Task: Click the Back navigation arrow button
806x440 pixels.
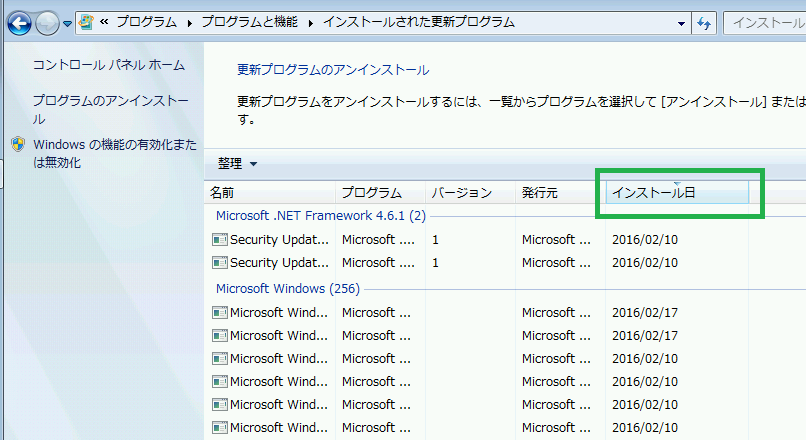Action: coord(20,23)
